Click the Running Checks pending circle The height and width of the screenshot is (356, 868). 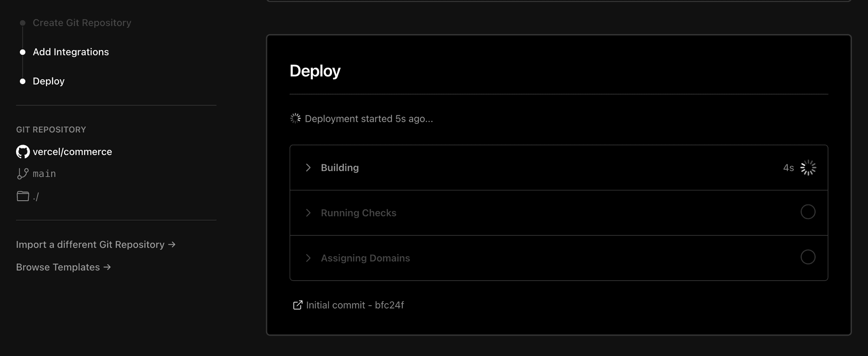tap(808, 212)
